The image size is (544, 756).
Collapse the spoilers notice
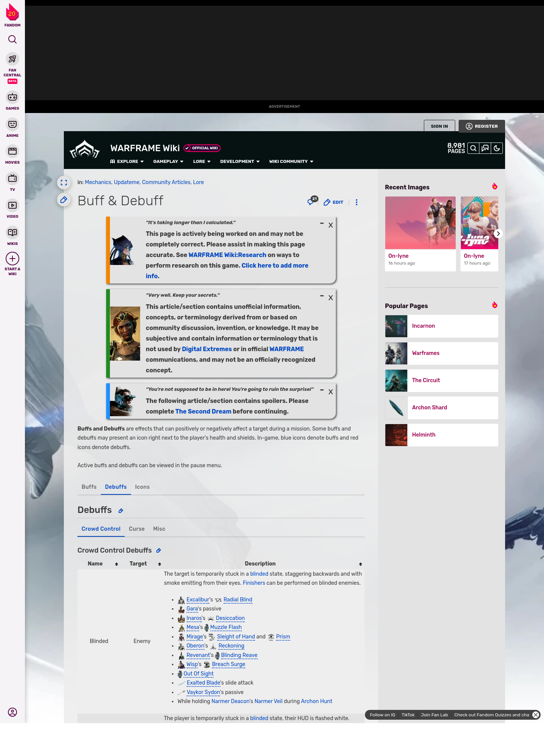click(322, 390)
